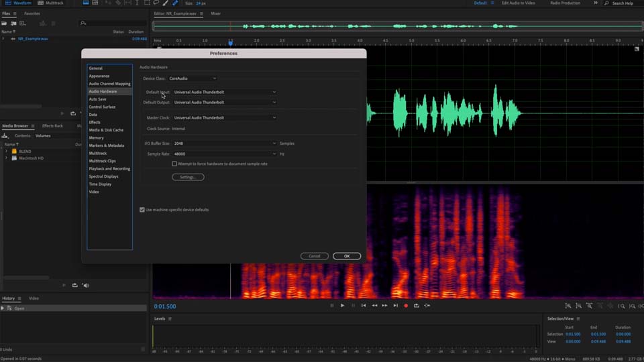Check Attempt to force hardware to document sample rate
644x362 pixels.
pyautogui.click(x=174, y=164)
